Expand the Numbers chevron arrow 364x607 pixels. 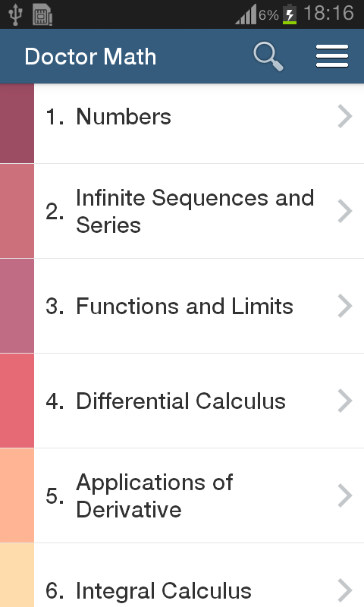tap(344, 116)
